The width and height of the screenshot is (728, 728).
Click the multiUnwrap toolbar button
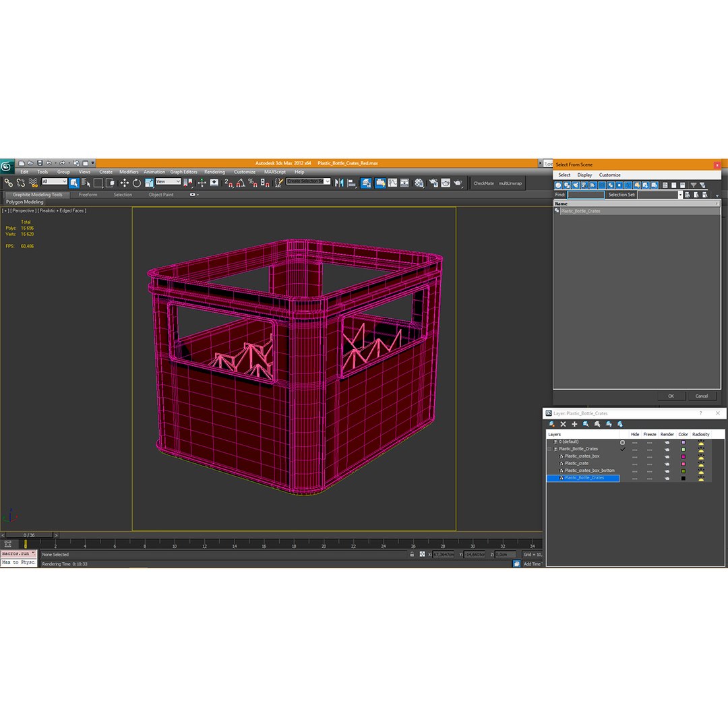click(x=510, y=183)
